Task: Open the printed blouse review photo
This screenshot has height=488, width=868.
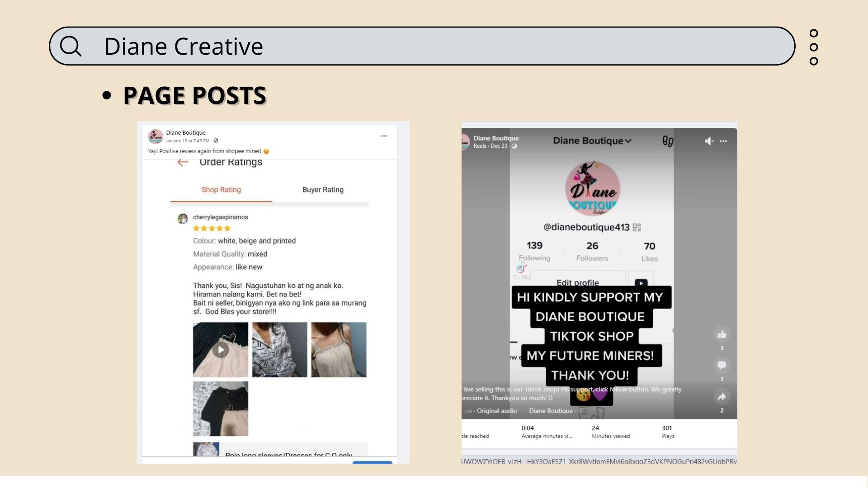Action: (x=279, y=350)
